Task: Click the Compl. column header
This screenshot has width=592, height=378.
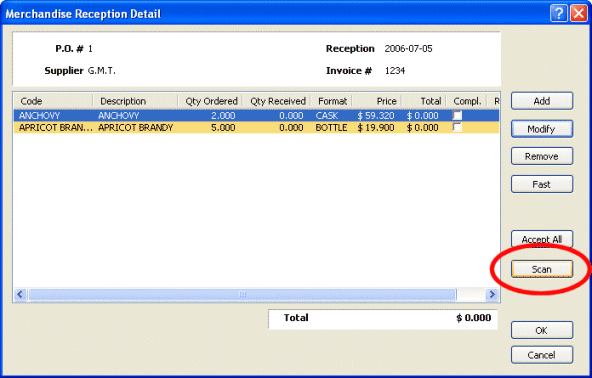Action: pyautogui.click(x=467, y=101)
